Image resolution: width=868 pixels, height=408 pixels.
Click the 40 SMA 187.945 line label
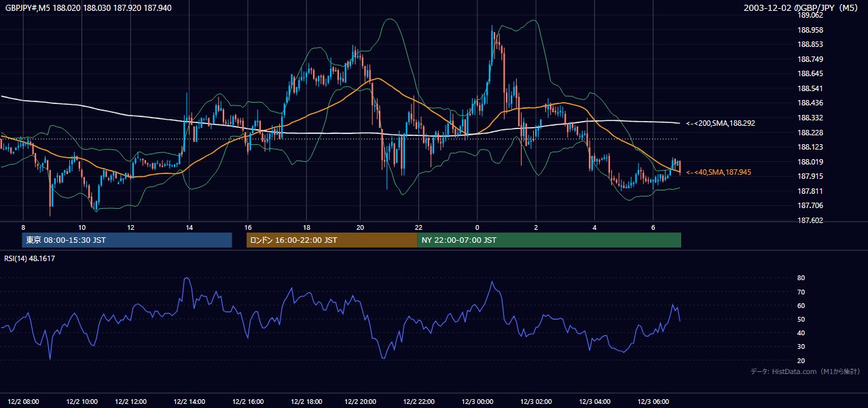pos(719,173)
